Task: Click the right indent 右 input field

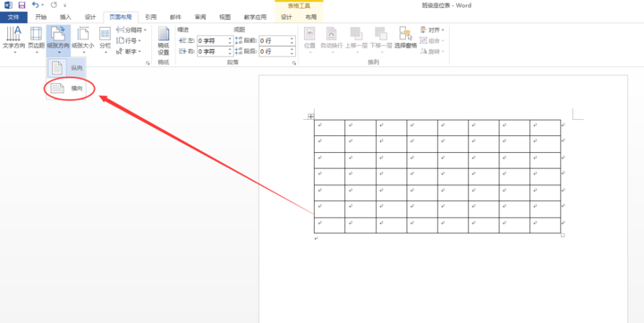Action: coord(211,51)
